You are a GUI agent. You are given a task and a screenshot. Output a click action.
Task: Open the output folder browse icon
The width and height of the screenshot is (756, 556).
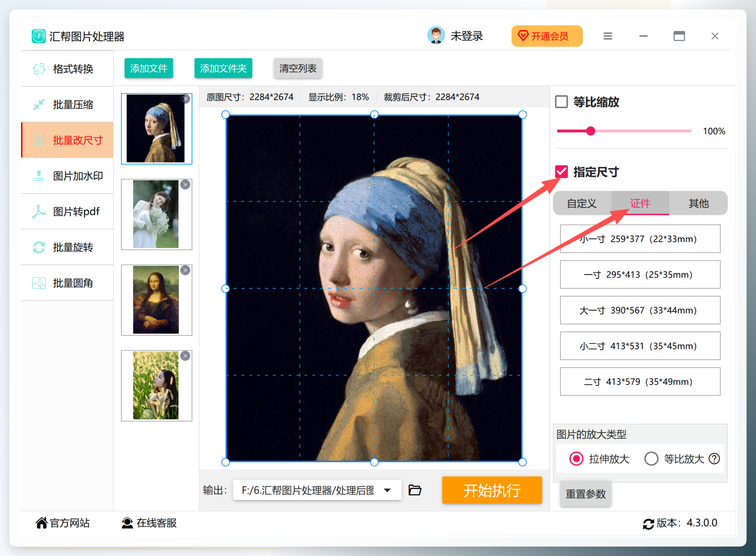click(x=415, y=490)
